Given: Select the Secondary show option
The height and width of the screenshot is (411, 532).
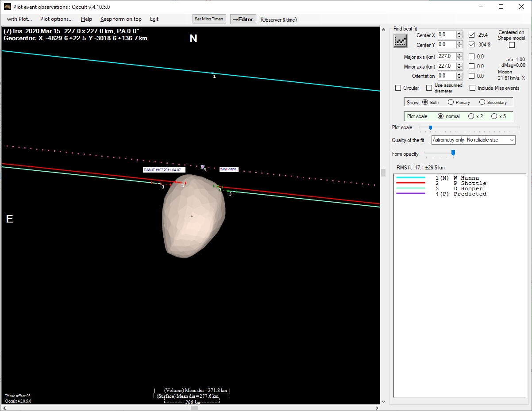Looking at the screenshot, I should (482, 102).
